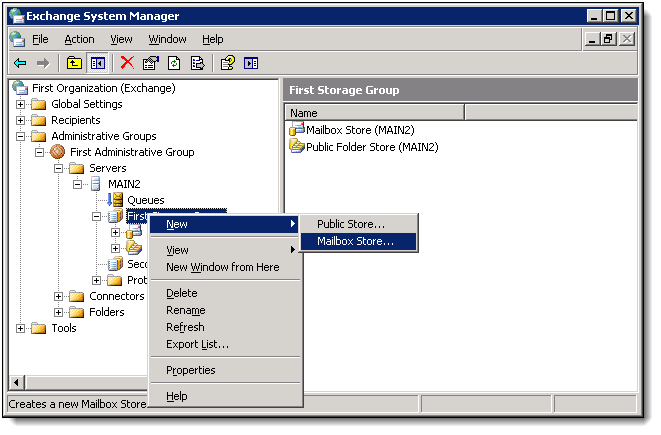The image size is (661, 435).
Task: Choose New Window from Here
Action: click(225, 267)
